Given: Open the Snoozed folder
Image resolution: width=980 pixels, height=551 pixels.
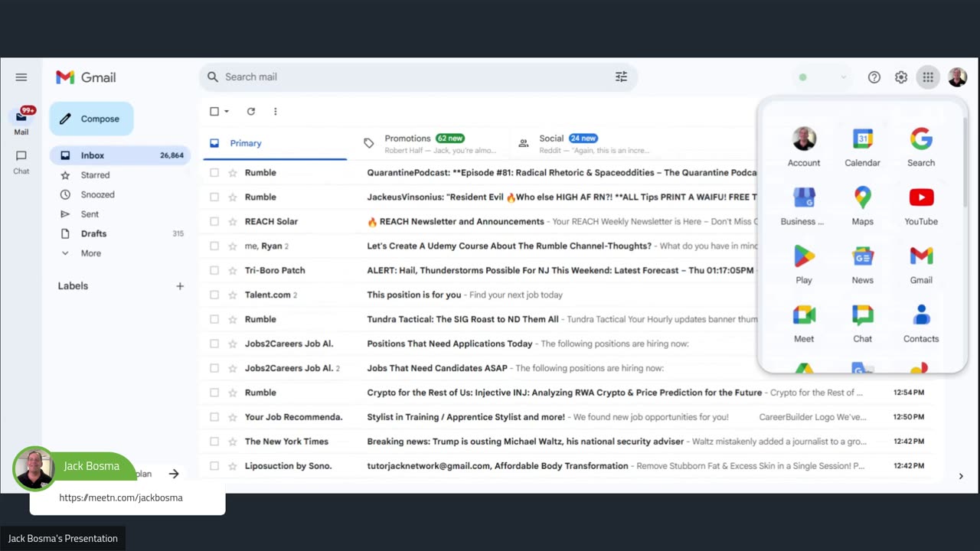Looking at the screenshot, I should pos(120,194).
